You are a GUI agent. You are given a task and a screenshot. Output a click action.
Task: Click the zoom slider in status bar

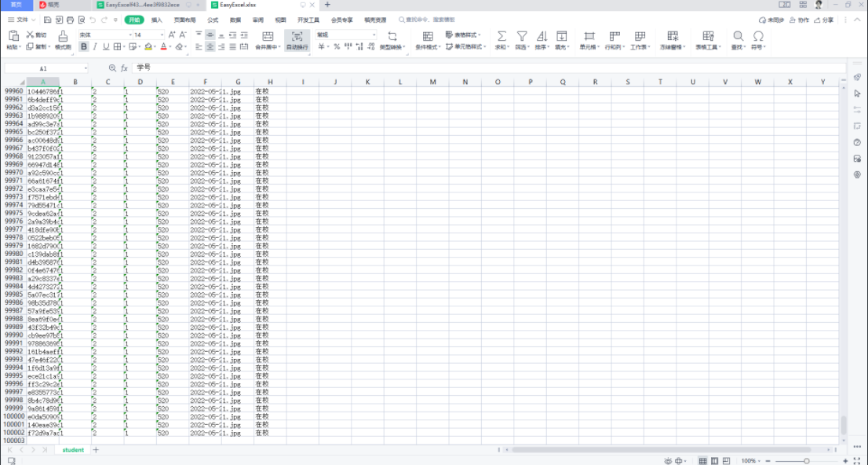tap(807, 461)
